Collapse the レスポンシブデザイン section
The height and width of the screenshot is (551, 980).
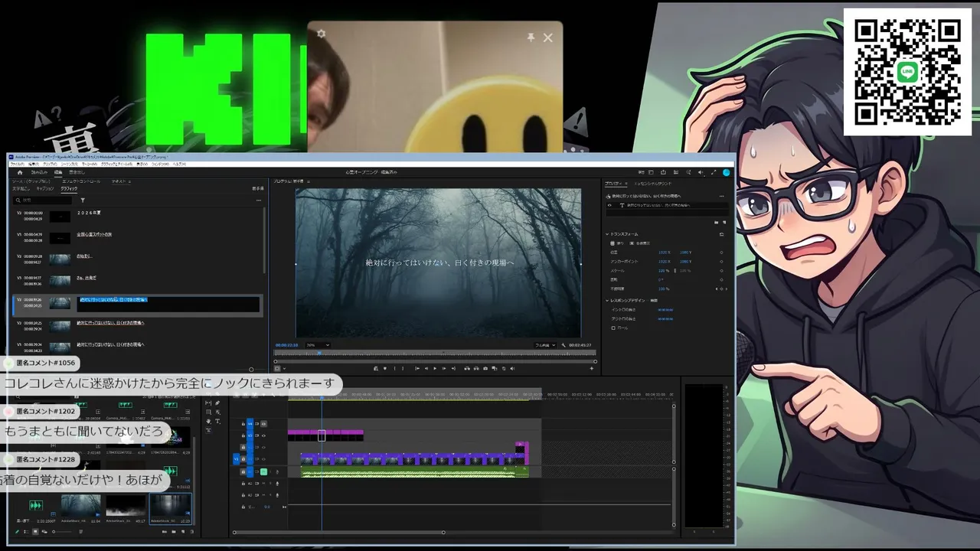(607, 300)
